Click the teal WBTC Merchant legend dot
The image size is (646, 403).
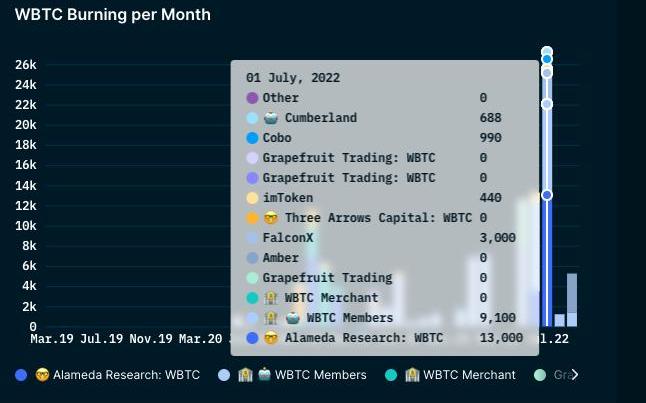coord(390,375)
